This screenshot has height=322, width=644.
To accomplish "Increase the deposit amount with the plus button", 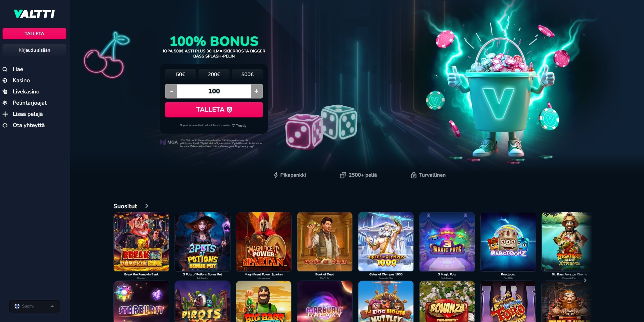I will [257, 91].
